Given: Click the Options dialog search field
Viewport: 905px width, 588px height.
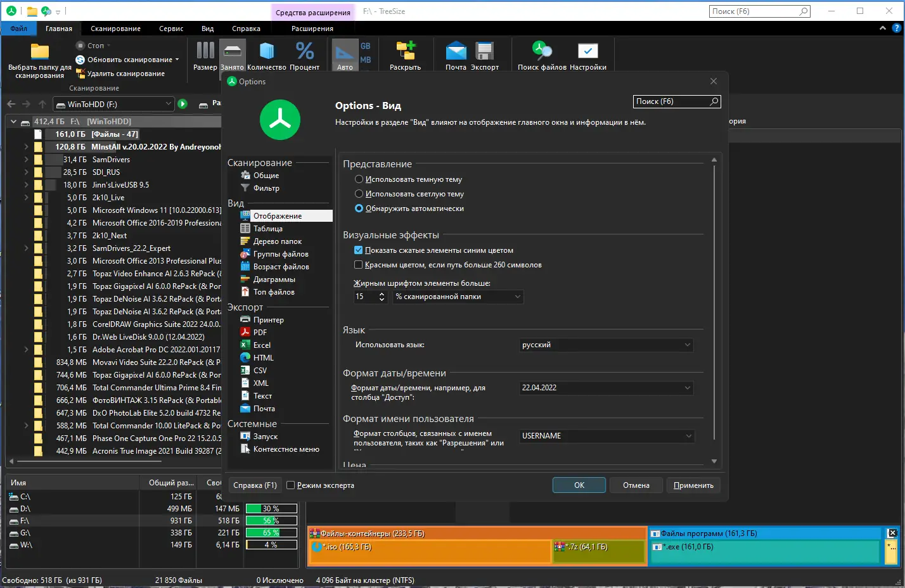Looking at the screenshot, I should pos(677,101).
